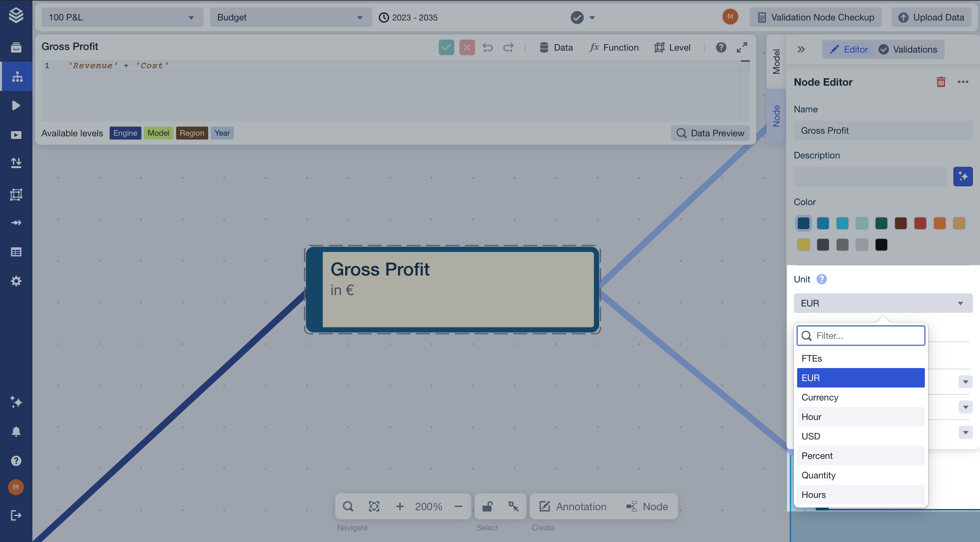Toggle the Engine level tag
980x542 pixels.
pos(125,133)
